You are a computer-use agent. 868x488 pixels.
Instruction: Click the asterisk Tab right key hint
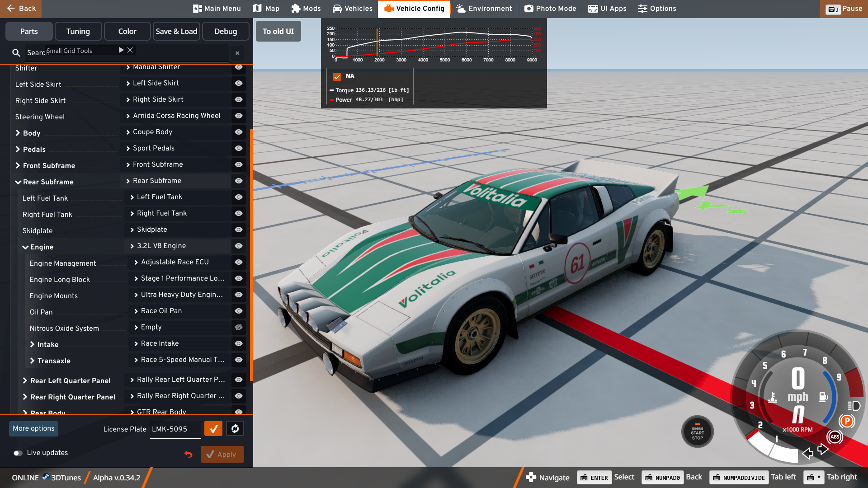(x=814, y=478)
